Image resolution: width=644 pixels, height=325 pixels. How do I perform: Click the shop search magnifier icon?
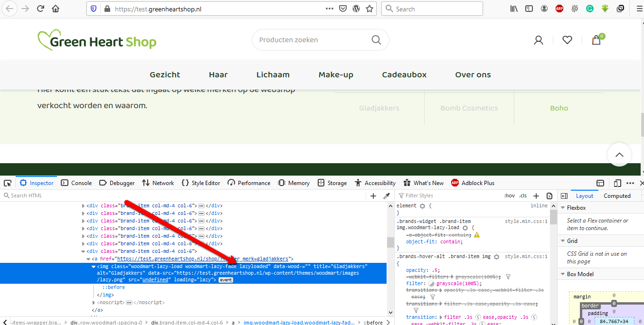376,40
